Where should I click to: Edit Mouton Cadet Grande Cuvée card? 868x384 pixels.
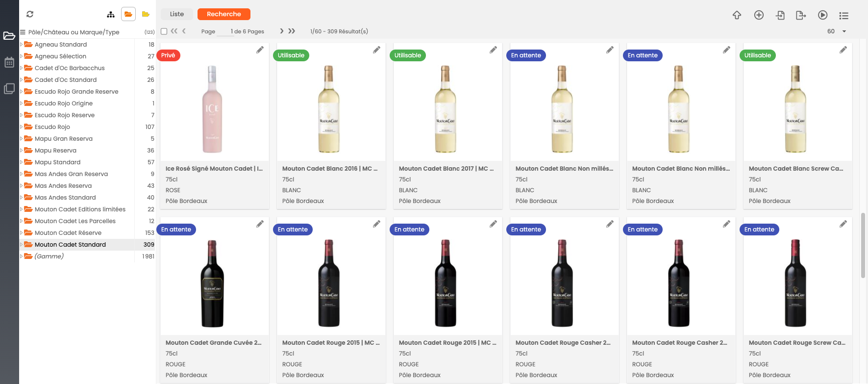pyautogui.click(x=260, y=224)
